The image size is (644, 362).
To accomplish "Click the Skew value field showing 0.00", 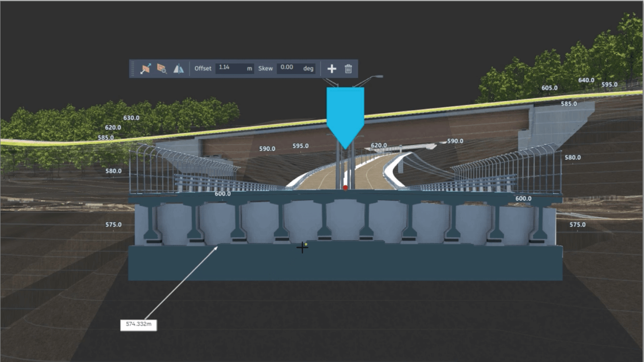I will click(x=296, y=68).
